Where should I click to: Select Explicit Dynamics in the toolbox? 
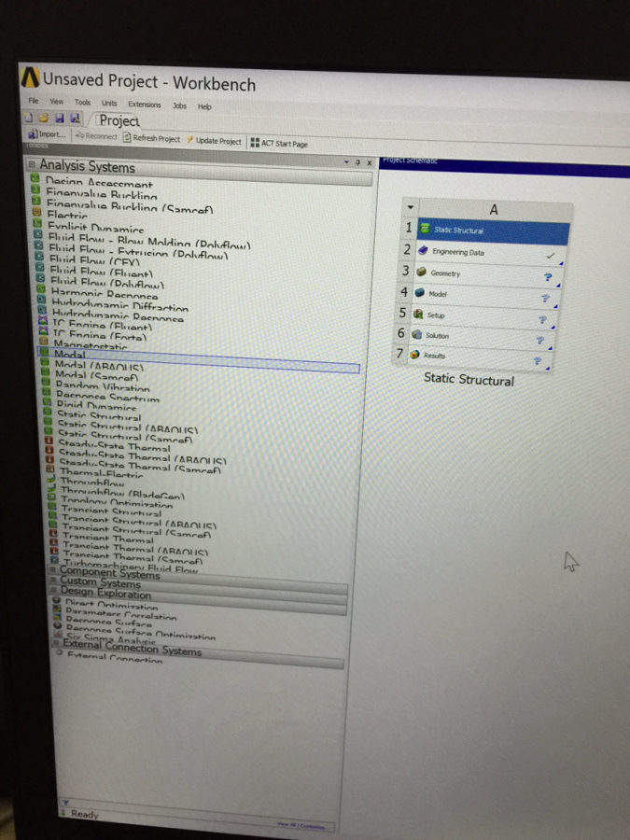click(95, 227)
